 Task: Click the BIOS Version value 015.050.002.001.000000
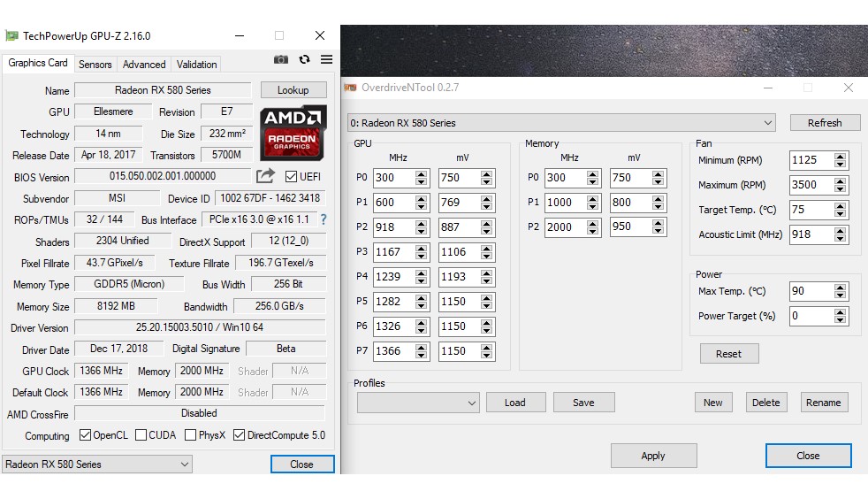pyautogui.click(x=163, y=176)
